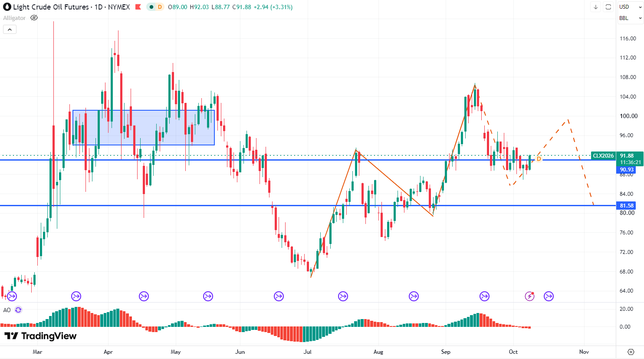Screen dimensions: 644x359
Task: Click the H92.03 high value
Action: click(200, 7)
